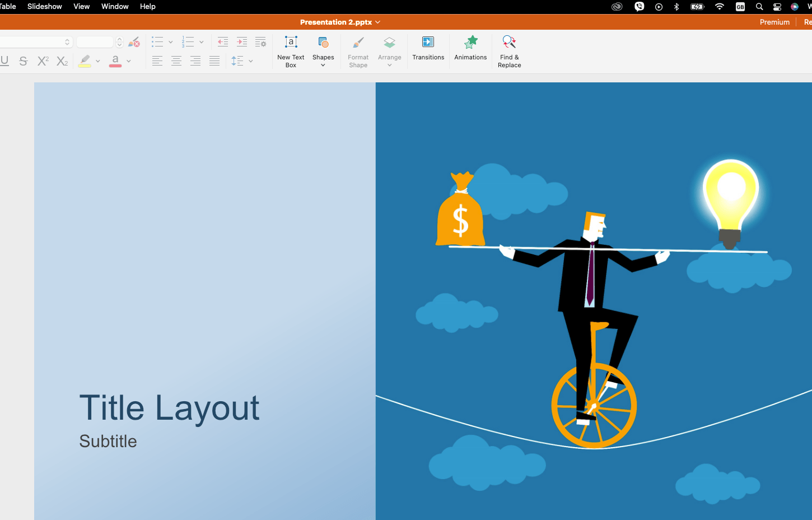Toggle the bulleted list formatting
812x520 pixels.
[x=157, y=41]
